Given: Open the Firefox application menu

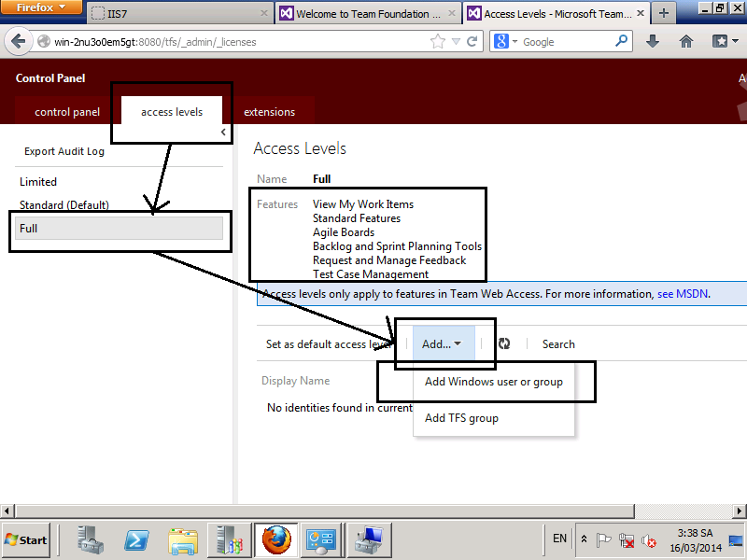Looking at the screenshot, I should 40,7.
